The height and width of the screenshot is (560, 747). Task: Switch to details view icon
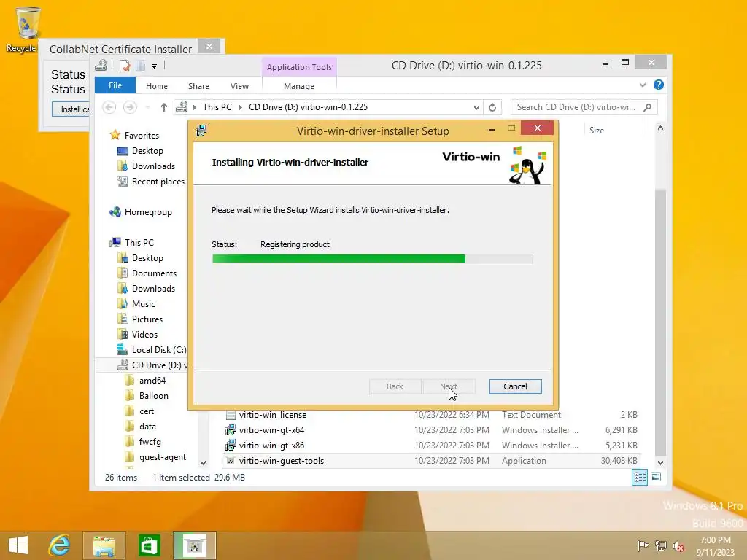640,477
